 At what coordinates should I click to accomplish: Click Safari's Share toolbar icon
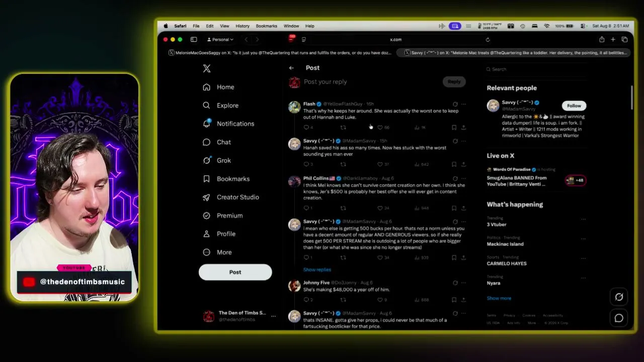pyautogui.click(x=602, y=40)
